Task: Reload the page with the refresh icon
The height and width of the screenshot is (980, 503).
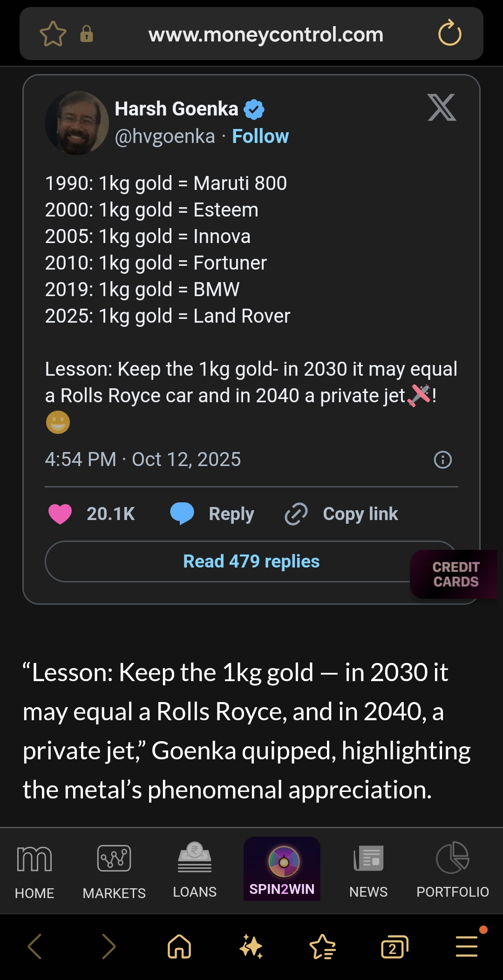Action: (449, 33)
